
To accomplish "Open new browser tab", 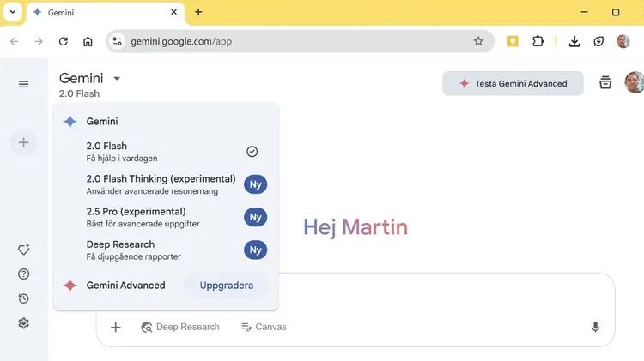I will pos(198,12).
